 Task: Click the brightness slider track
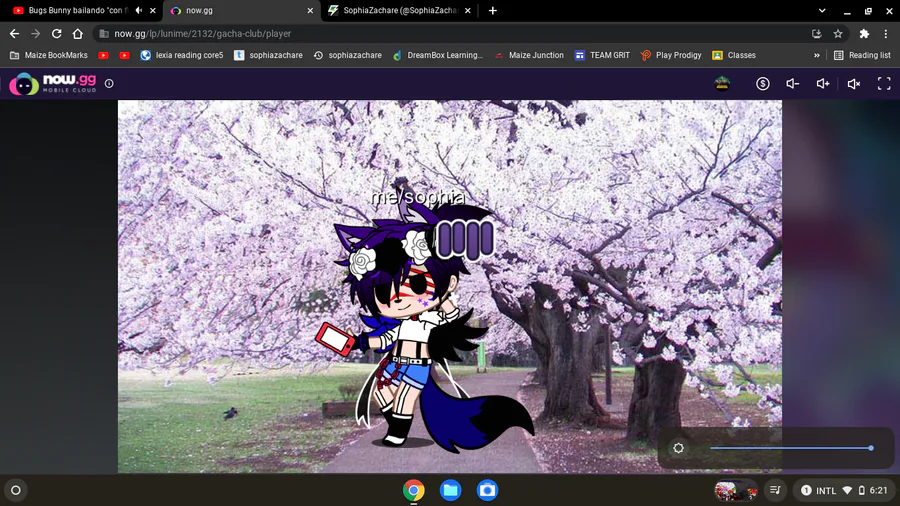(x=791, y=448)
